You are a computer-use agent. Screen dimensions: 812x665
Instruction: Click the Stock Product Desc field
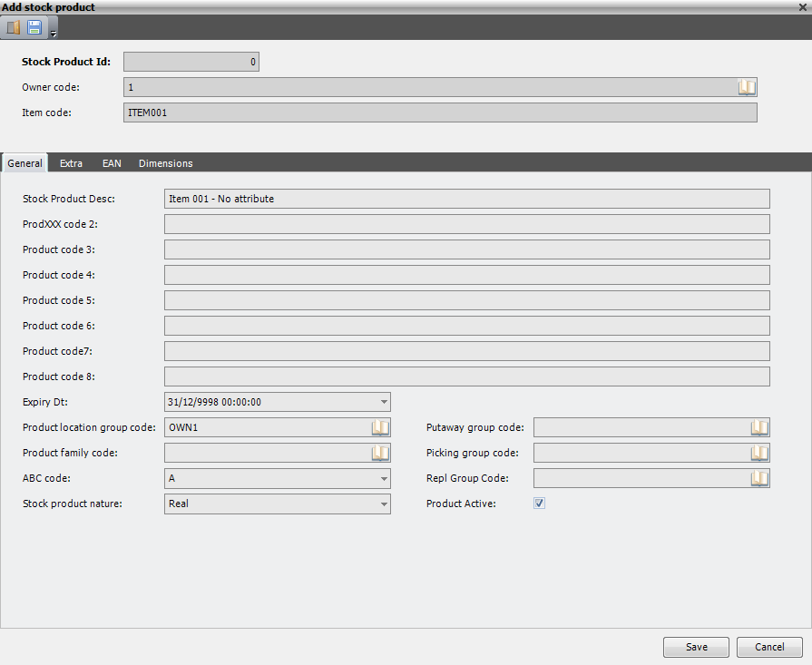467,199
